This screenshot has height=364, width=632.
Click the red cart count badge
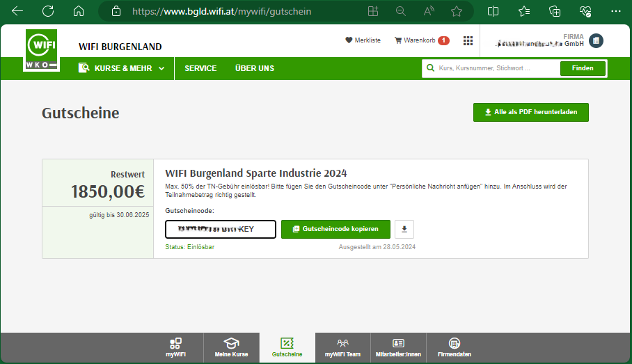444,40
